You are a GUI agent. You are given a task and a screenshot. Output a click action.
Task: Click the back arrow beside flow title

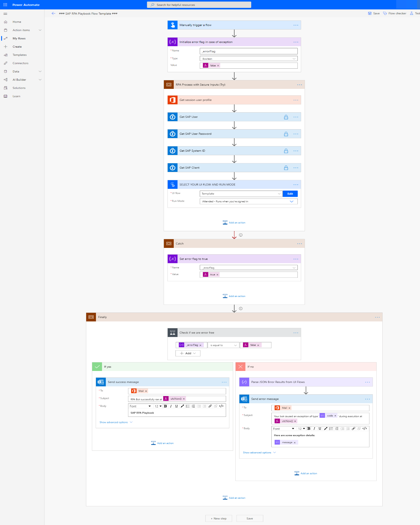53,13
